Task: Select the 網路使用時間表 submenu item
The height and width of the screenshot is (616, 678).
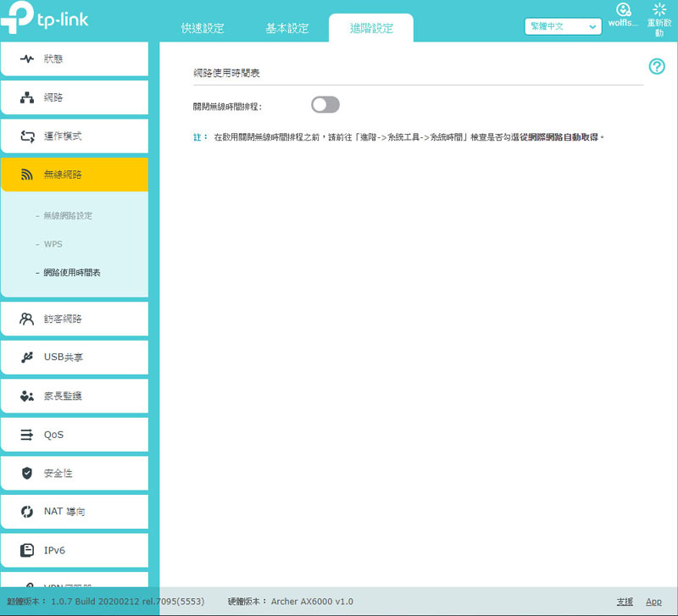Action: pyautogui.click(x=72, y=273)
